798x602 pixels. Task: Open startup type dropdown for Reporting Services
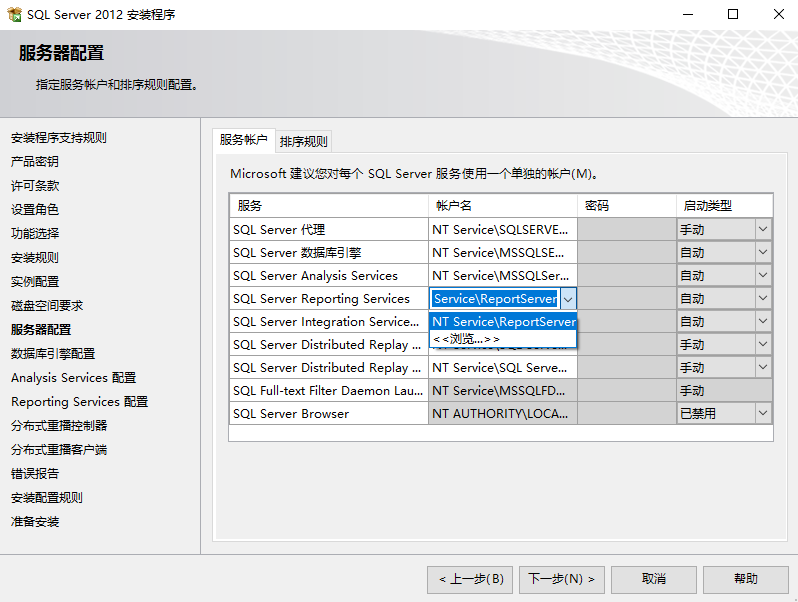tap(762, 298)
